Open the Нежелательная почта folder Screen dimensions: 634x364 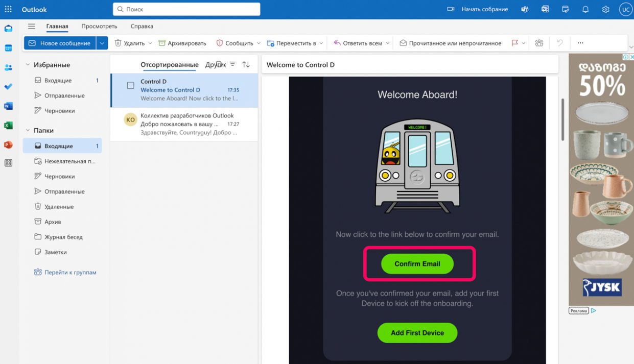coord(62,161)
